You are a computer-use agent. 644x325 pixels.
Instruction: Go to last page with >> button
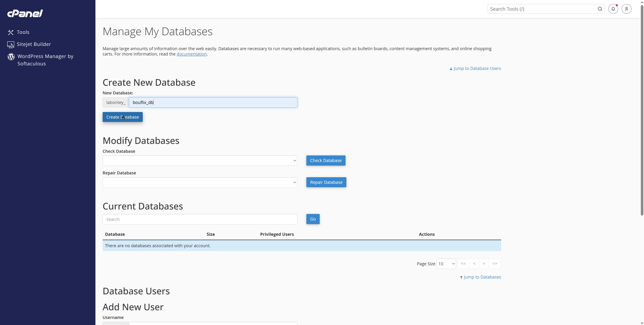[x=495, y=264]
